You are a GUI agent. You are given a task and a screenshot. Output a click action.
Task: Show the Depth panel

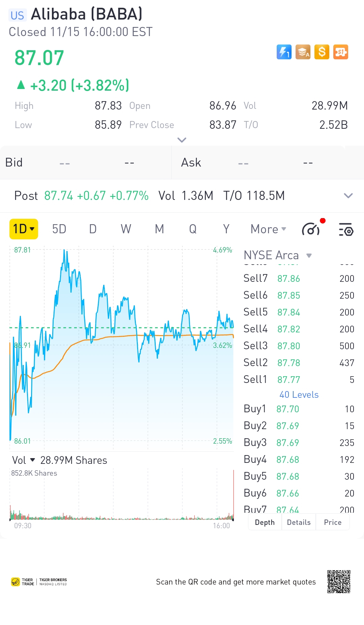[265, 522]
